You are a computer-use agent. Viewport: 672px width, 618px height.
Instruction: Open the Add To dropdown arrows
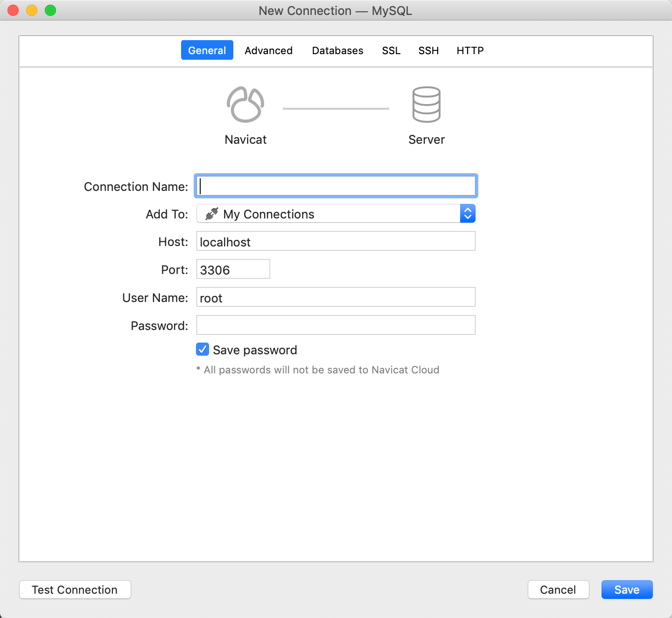[468, 213]
